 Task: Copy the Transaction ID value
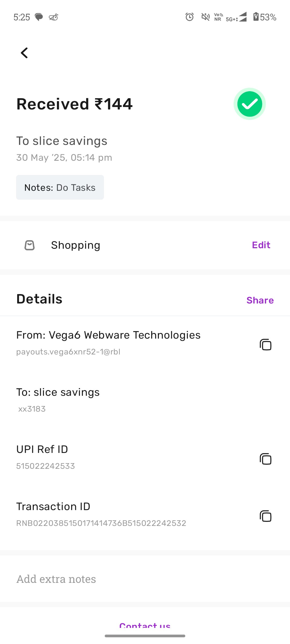[265, 516]
